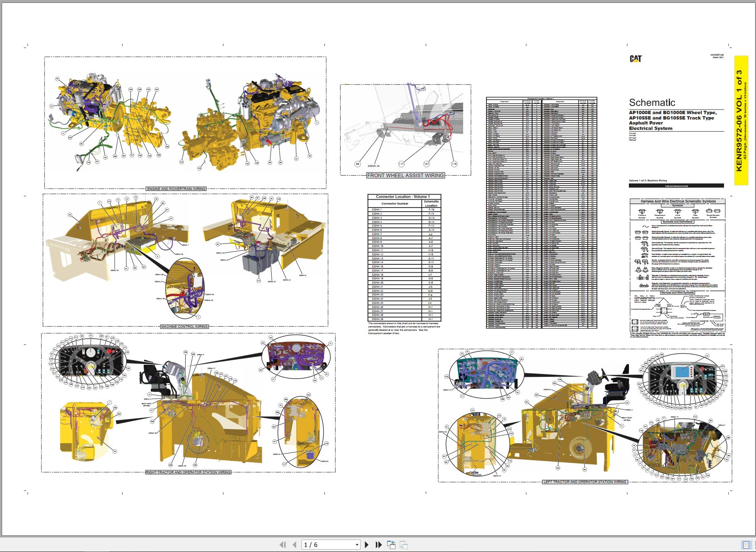Advance to the next page arrow
Image resolution: width=756 pixels, height=552 pixels.
tap(367, 545)
